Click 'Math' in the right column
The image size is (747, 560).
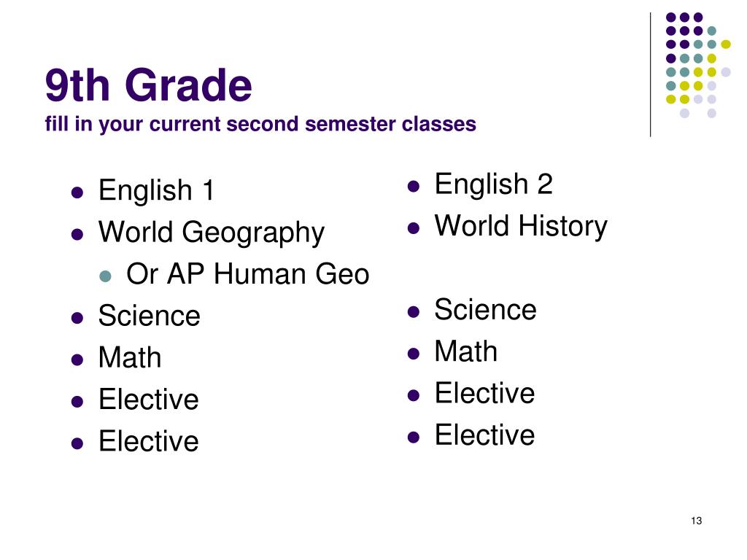[466, 351]
